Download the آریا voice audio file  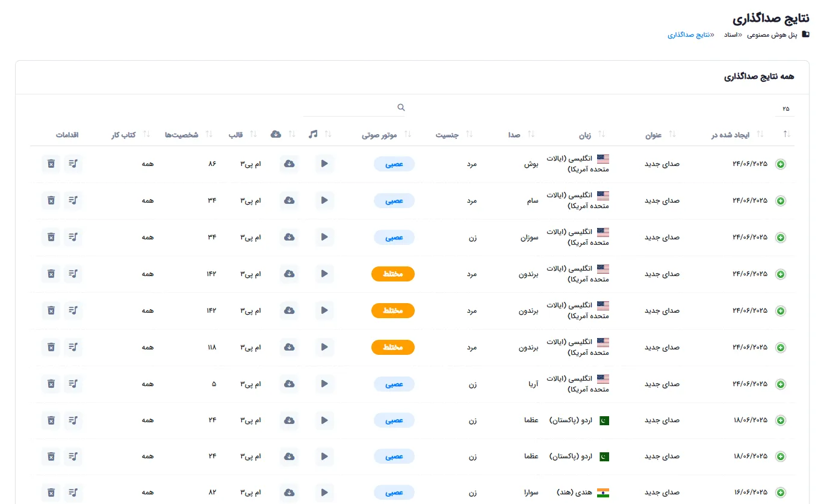click(289, 384)
